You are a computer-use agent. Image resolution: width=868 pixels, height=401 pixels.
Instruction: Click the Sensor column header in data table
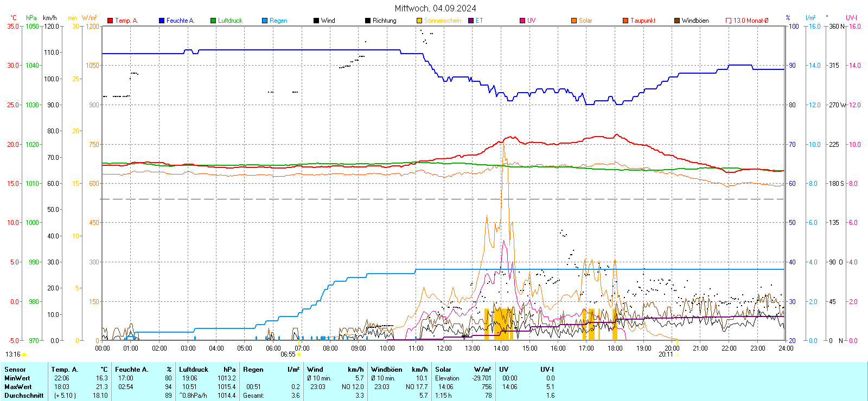pyautogui.click(x=15, y=370)
